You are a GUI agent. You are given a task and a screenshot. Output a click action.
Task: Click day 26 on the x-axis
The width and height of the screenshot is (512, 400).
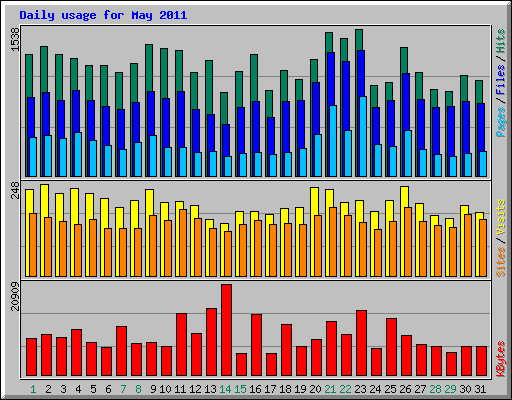[x=405, y=389]
